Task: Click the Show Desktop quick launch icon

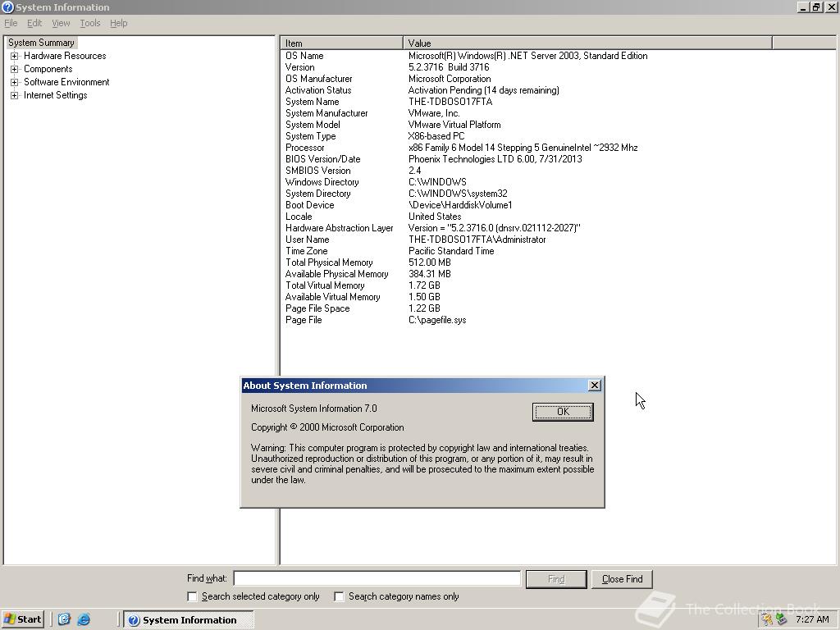Action: point(64,619)
